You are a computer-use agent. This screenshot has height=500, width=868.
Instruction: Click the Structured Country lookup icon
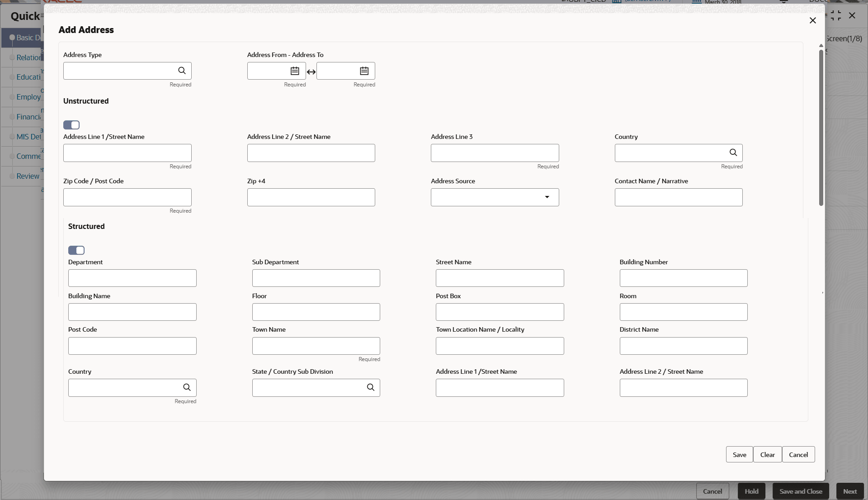(187, 387)
